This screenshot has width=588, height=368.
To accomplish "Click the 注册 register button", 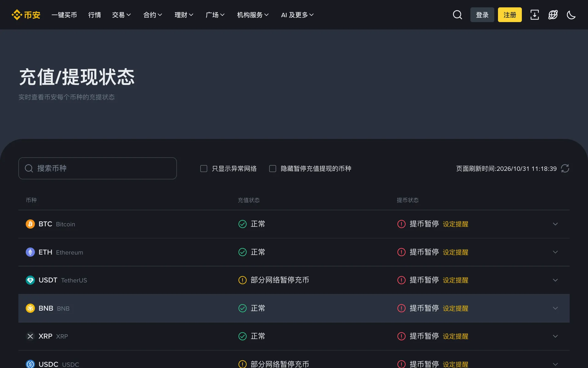I will [510, 15].
